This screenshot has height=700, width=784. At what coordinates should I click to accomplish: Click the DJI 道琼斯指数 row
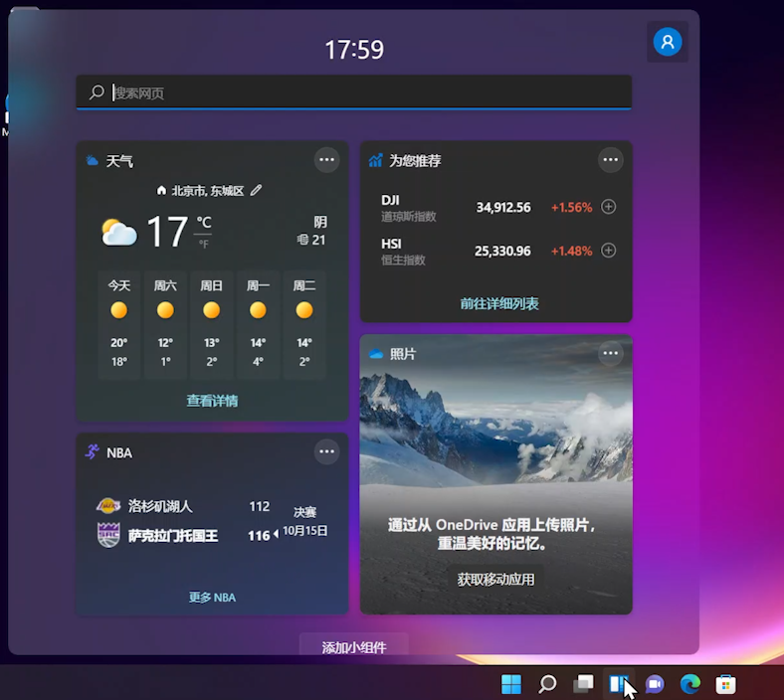[496, 208]
